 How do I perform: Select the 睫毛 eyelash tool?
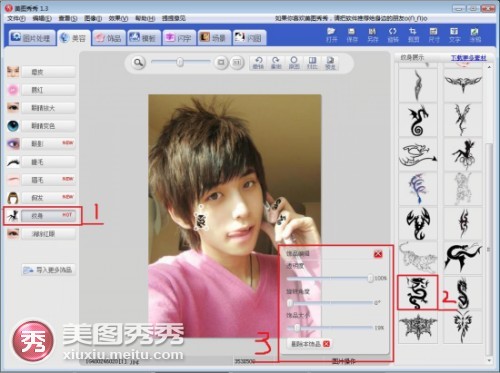pos(48,162)
